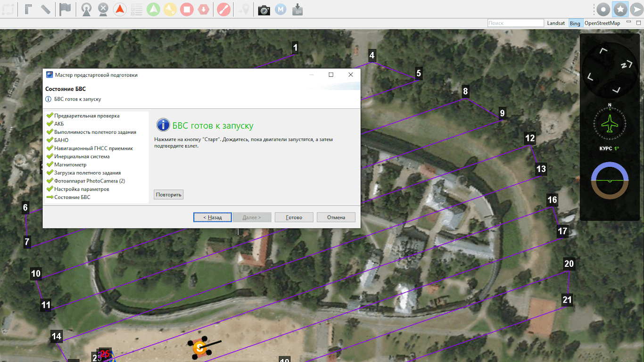Viewport: 644px width, 362px height.
Task: Click the download-to-tray icon
Action: (x=297, y=9)
